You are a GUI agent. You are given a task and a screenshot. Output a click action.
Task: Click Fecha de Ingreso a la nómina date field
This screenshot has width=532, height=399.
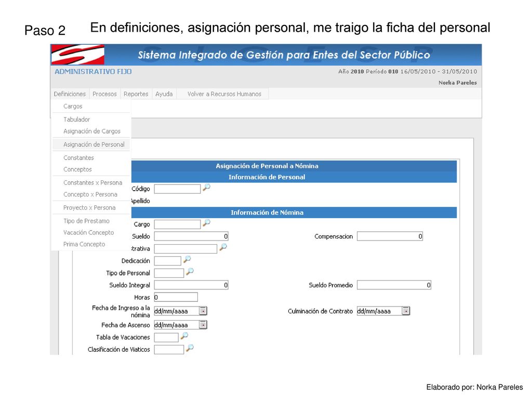tap(177, 311)
